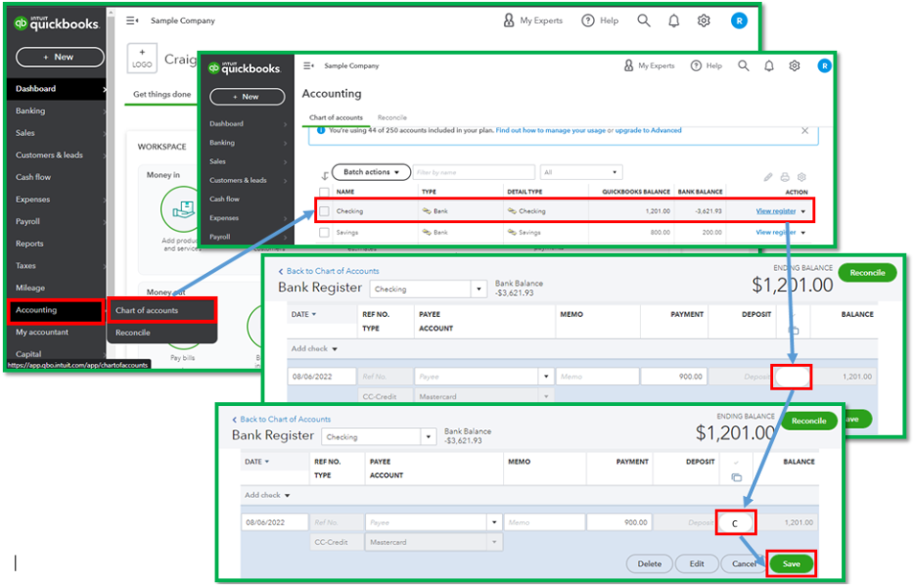The image size is (913, 588).
Task: Click View register link for Checking
Action: [x=775, y=211]
